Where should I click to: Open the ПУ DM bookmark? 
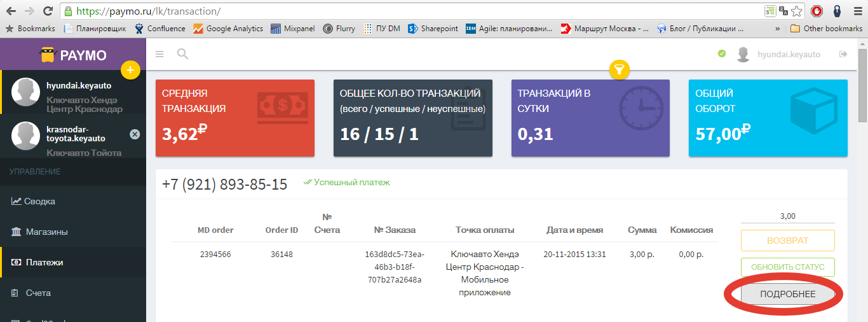(x=382, y=29)
